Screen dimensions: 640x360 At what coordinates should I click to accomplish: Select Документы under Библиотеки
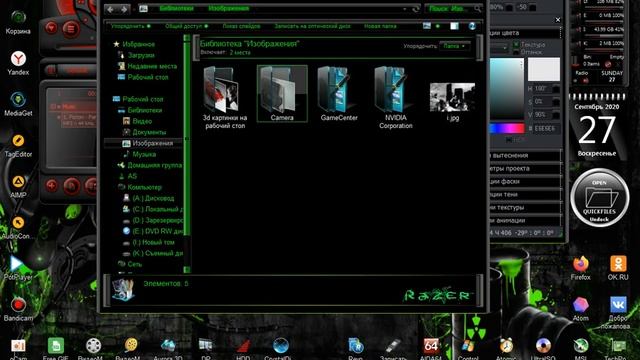149,132
